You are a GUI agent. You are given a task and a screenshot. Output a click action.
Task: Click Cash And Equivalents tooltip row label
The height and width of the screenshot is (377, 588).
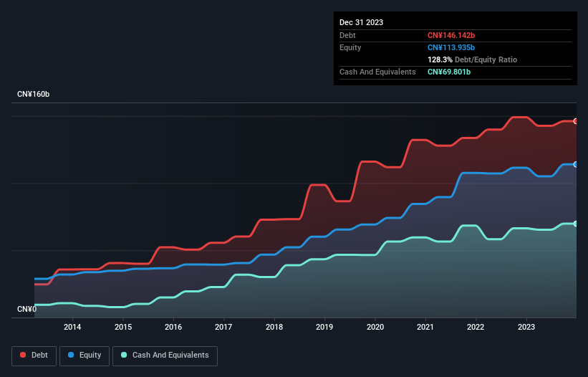[x=377, y=72]
